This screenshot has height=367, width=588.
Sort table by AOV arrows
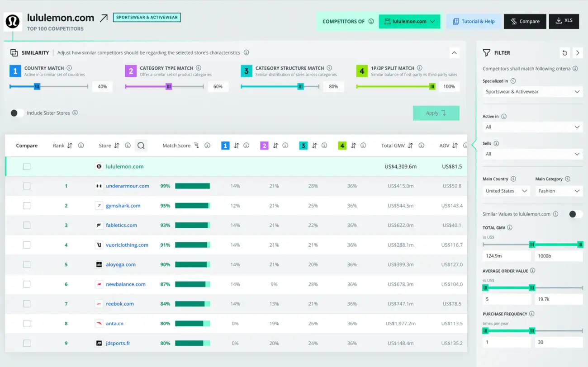pos(455,146)
